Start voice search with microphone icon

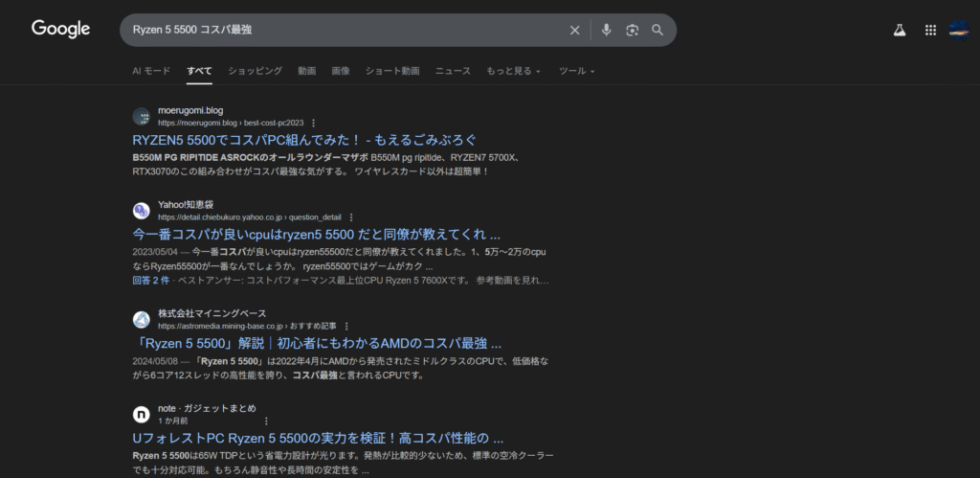tap(606, 30)
